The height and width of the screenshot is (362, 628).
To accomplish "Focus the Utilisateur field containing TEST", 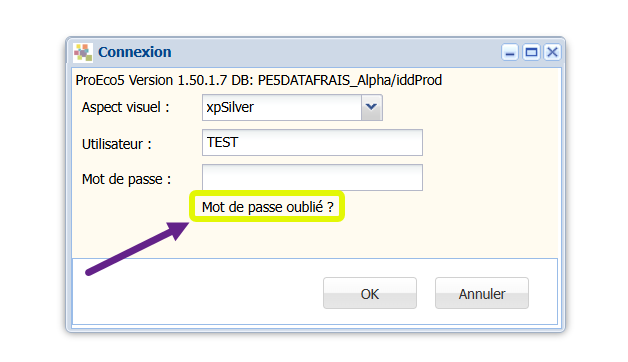I will tap(312, 142).
